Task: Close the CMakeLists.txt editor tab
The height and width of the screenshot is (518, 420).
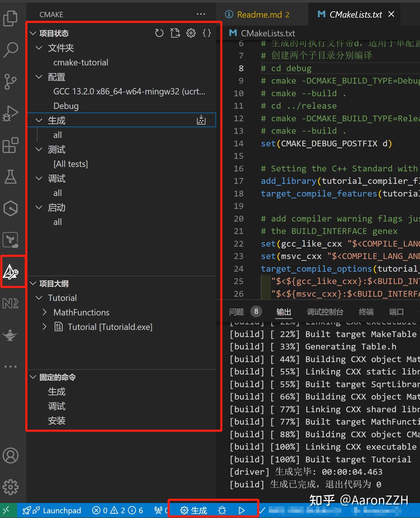Action: click(x=391, y=14)
